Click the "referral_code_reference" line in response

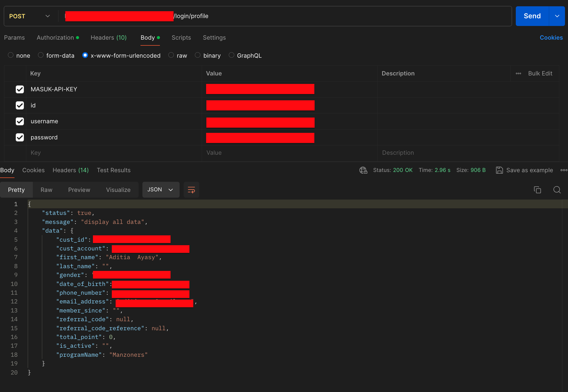(112, 328)
